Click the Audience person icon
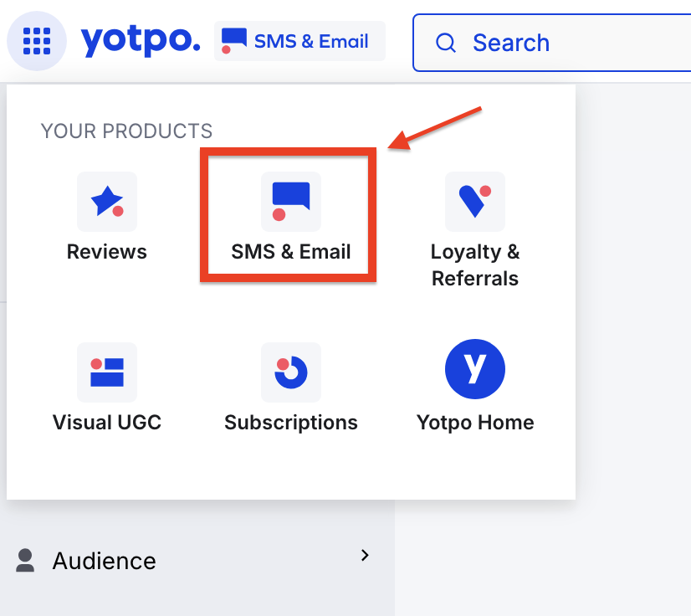The height and width of the screenshot is (616, 691). point(26,560)
